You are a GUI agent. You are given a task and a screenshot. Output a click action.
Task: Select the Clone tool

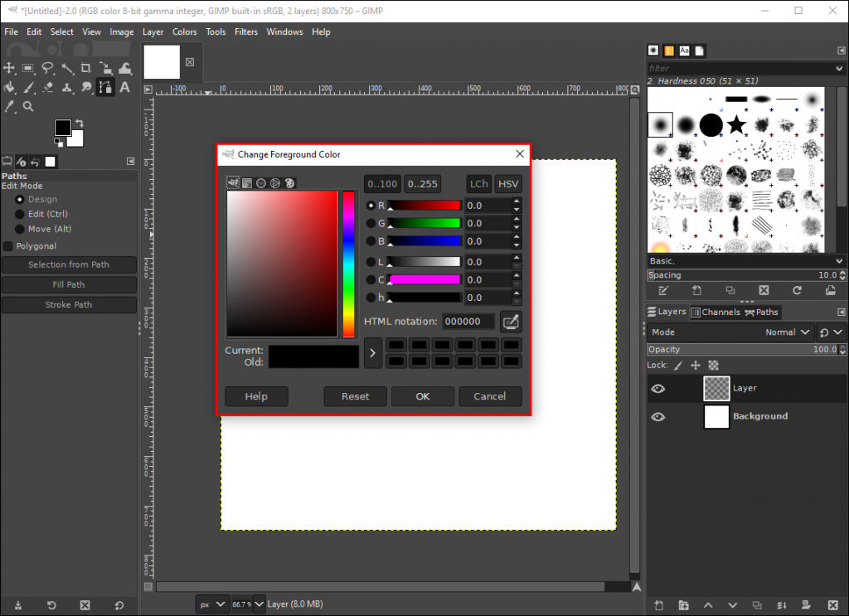click(66, 87)
